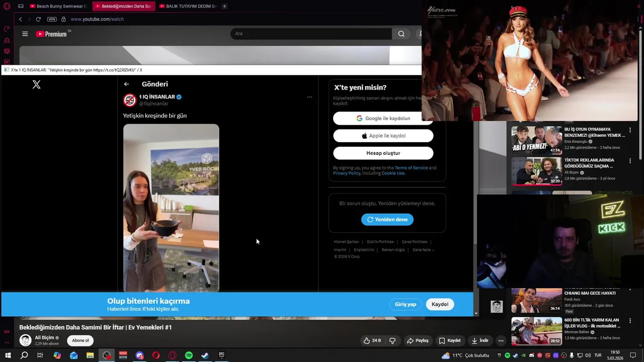644x362 pixels.
Task: Click Kaydet save button
Action: (450, 340)
